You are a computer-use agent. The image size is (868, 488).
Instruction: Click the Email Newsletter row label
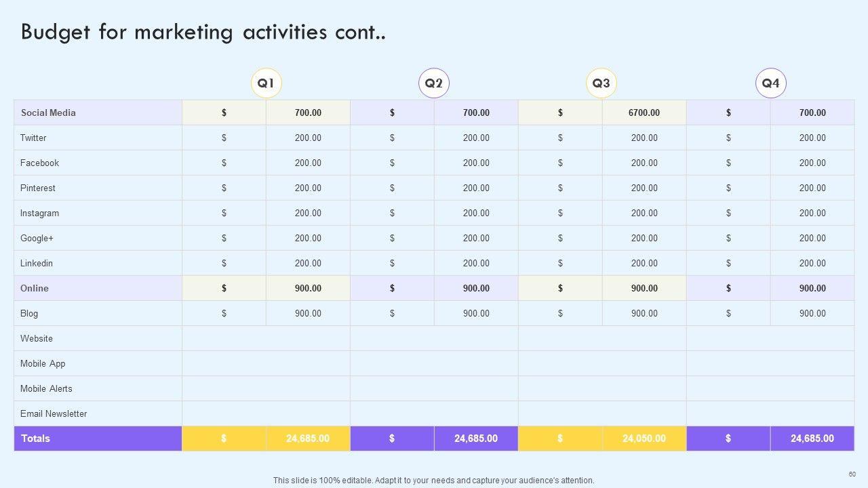(54, 413)
